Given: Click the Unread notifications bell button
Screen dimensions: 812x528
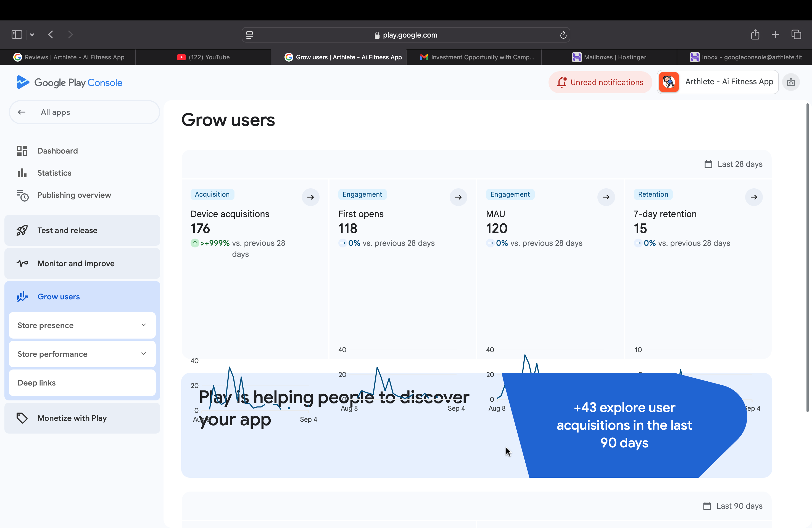Looking at the screenshot, I should (600, 82).
